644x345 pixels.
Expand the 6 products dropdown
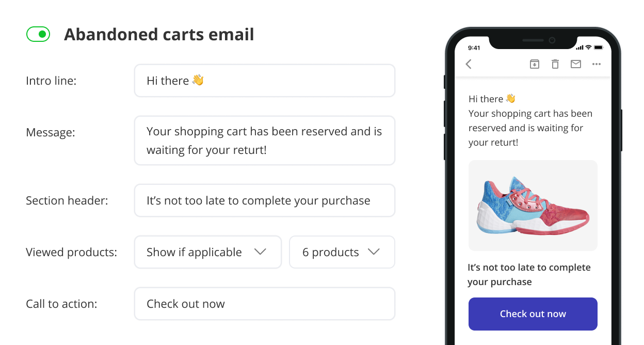342,252
